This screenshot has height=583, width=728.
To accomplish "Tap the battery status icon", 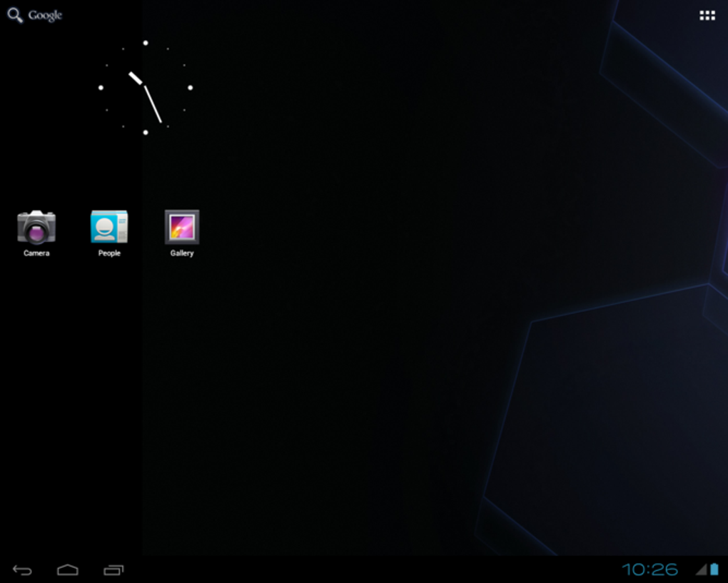I will point(714,569).
